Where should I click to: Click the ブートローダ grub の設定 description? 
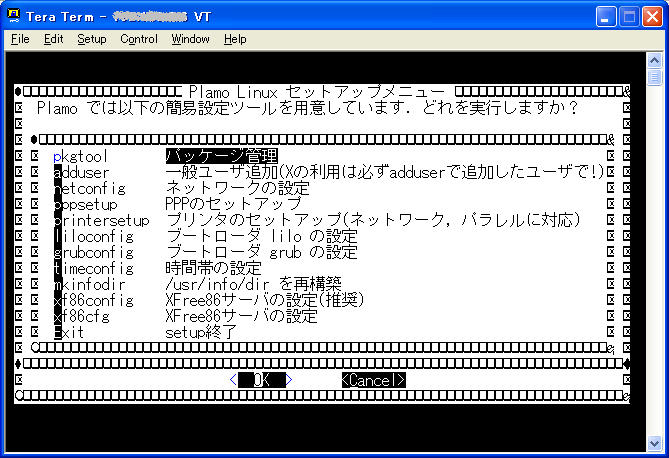pyautogui.click(x=262, y=252)
